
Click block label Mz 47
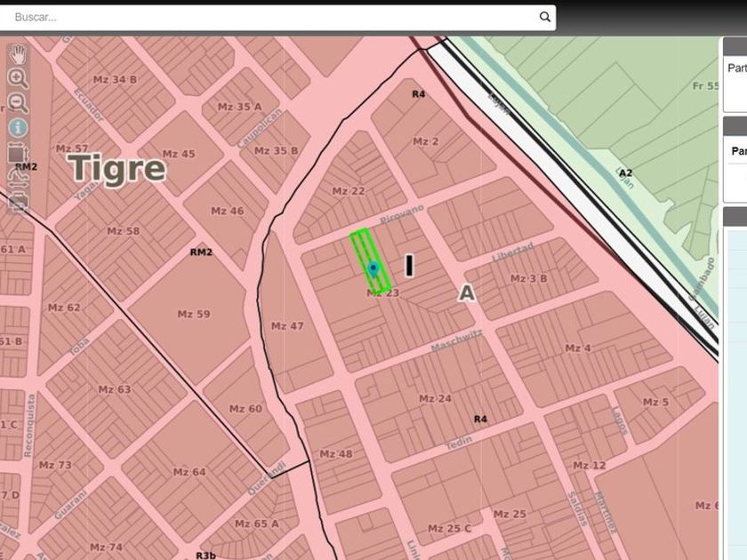287,325
